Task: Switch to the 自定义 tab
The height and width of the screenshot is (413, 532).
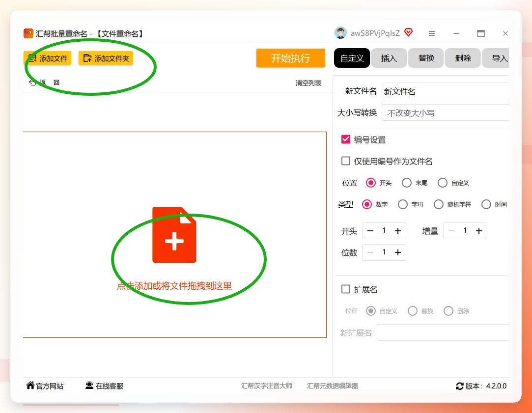Action: tap(352, 58)
